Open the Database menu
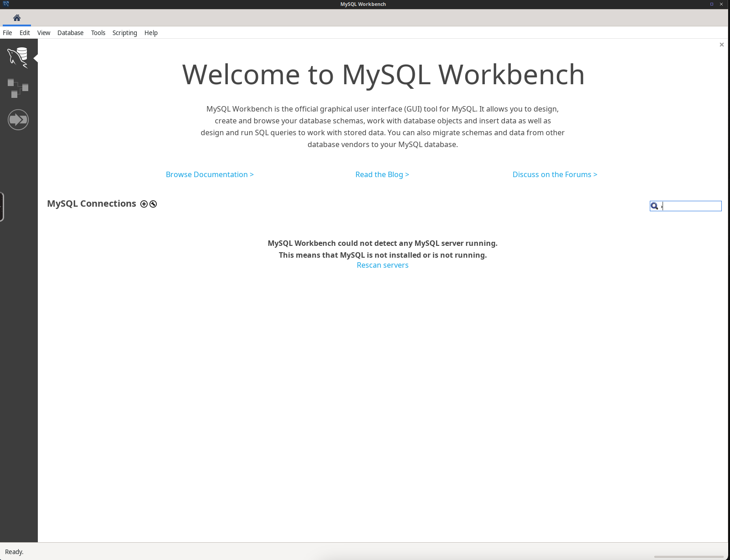Screen dimensions: 730x560 click(x=70, y=32)
